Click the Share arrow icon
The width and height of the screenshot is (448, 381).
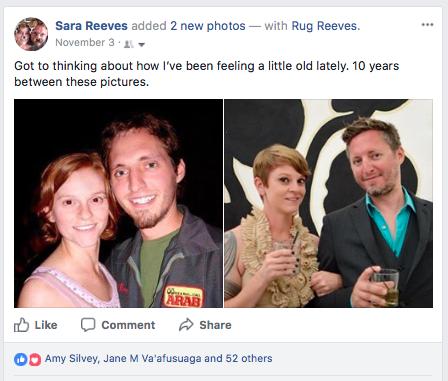(186, 325)
